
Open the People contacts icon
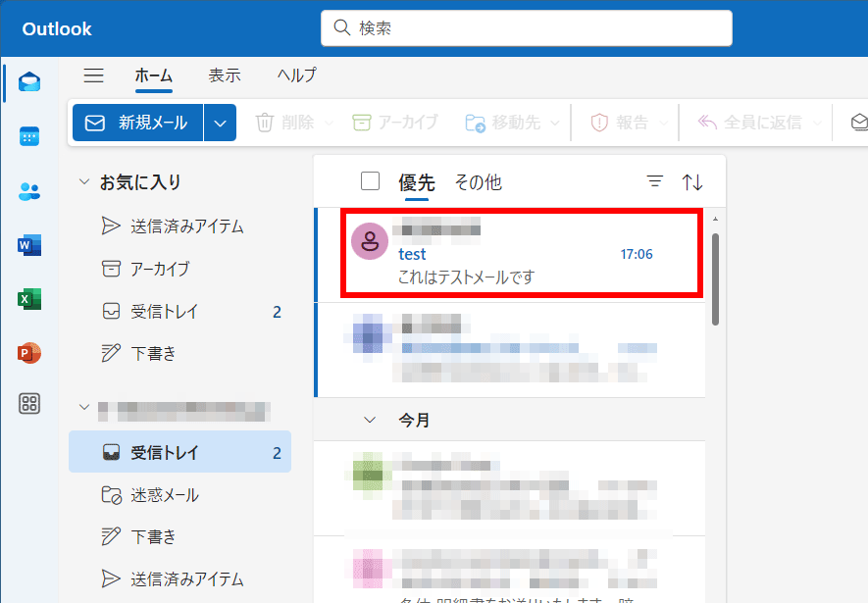coord(29,192)
